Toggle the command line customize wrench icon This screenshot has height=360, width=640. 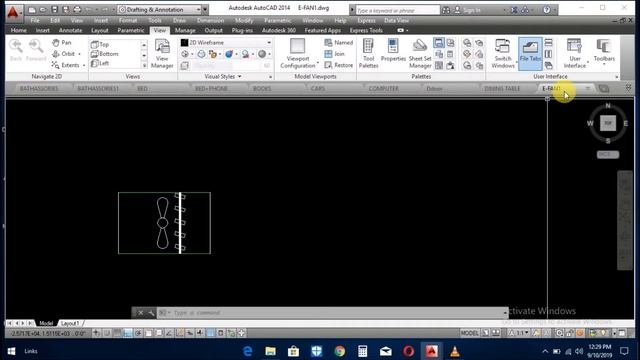[x=151, y=313]
